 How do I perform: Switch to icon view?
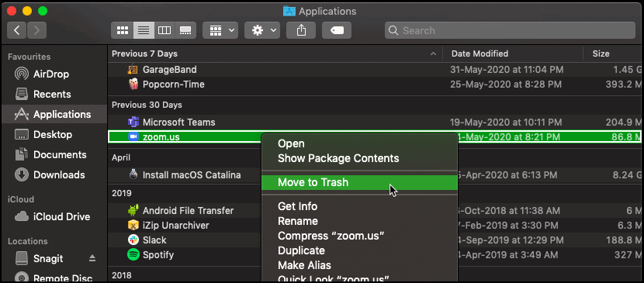[x=123, y=30]
